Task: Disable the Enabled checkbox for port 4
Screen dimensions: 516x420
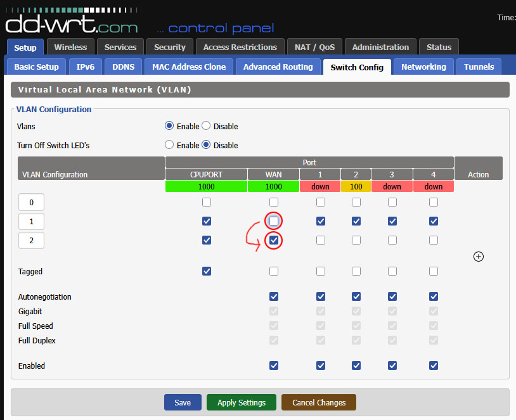Action: point(433,366)
